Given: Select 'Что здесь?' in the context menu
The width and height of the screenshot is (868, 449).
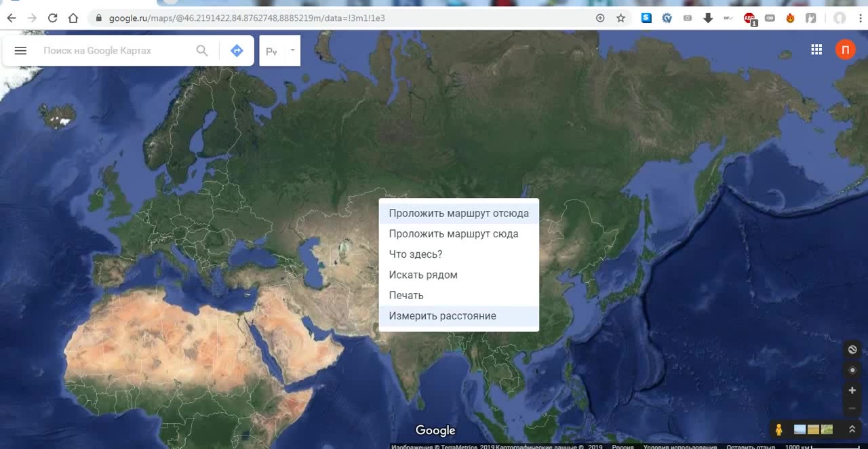Looking at the screenshot, I should (x=415, y=254).
